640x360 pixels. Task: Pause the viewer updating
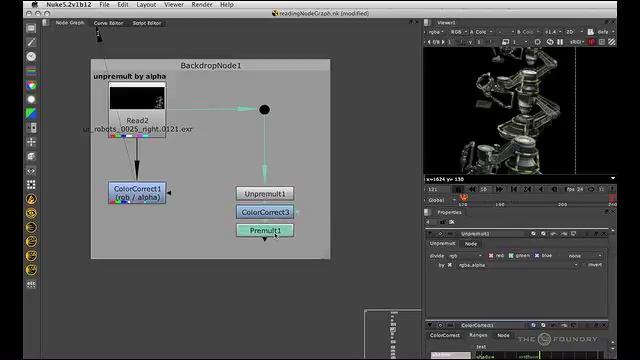[x=560, y=42]
